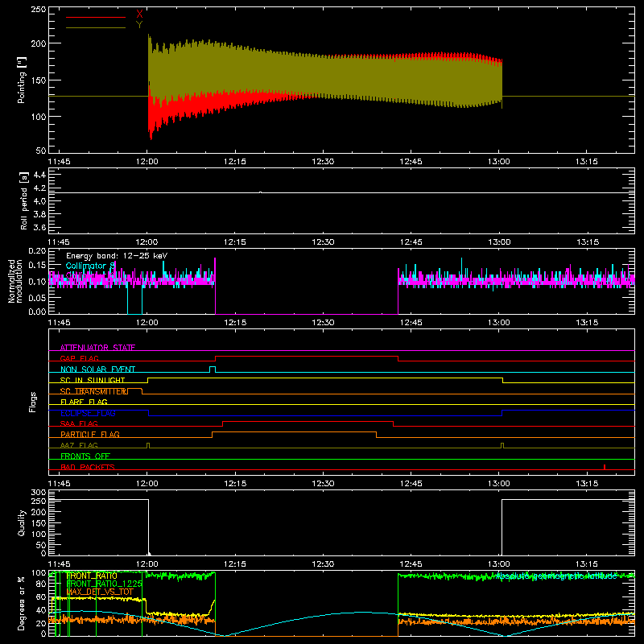Viewport: 644px width, 644px height.
Task: Select the "Y" legend label in Pointing plot
Action: click(139, 25)
